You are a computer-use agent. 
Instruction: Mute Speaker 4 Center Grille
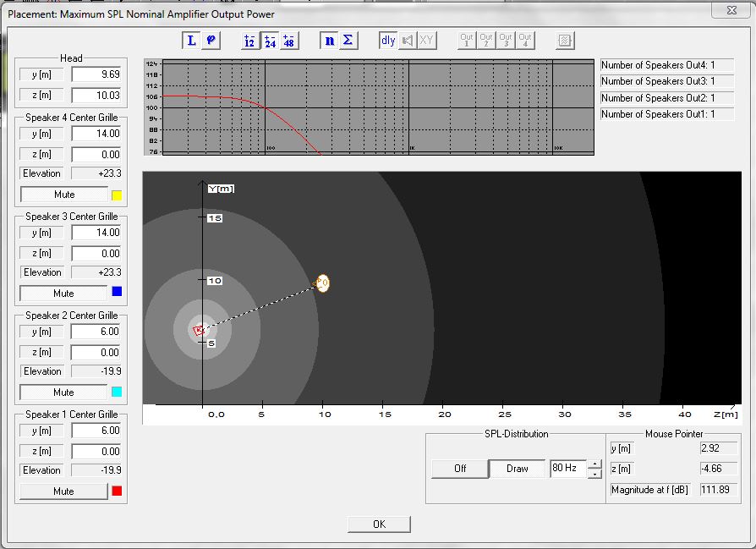(64, 195)
